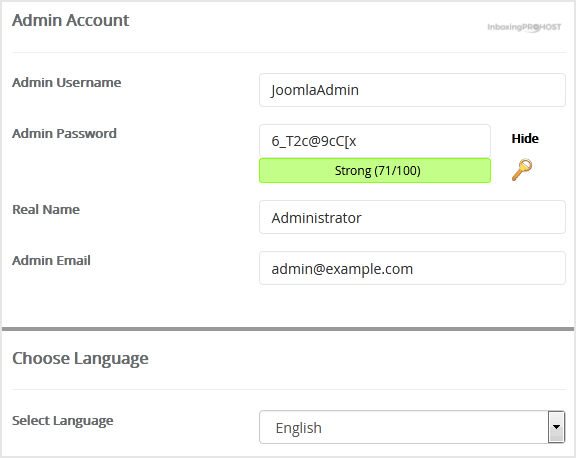The width and height of the screenshot is (576, 458).
Task: Click the Admin Username label
Action: click(x=66, y=82)
